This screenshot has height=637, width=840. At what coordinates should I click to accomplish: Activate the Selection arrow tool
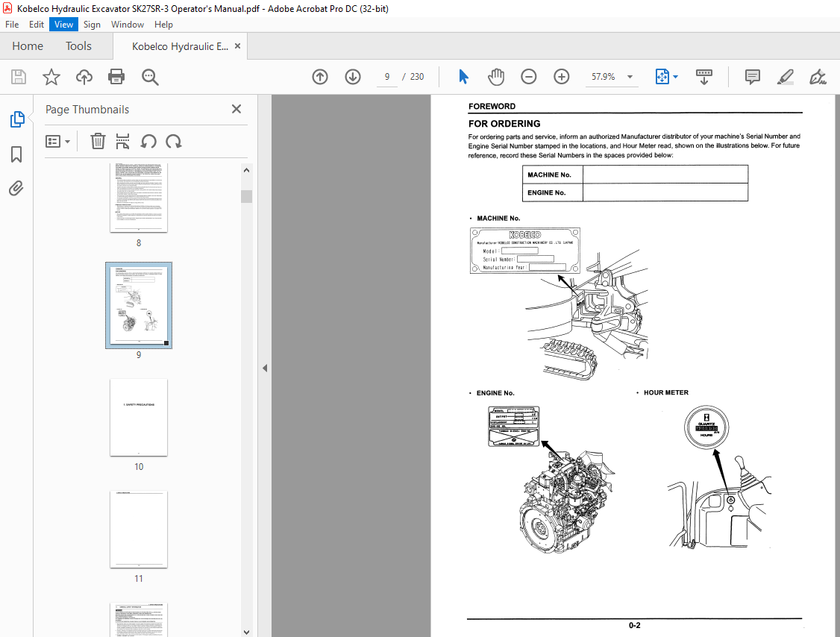463,77
